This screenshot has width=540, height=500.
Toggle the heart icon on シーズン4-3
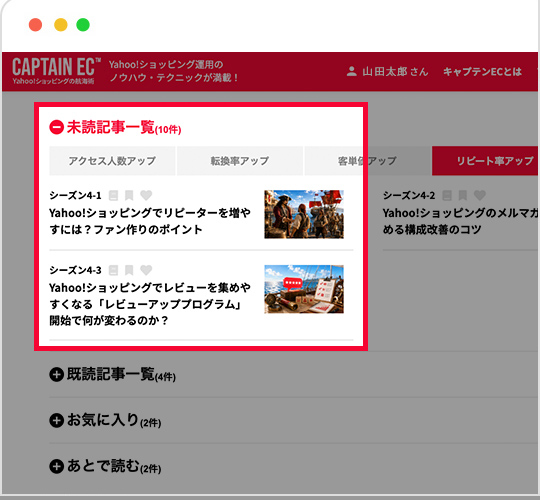point(146,270)
